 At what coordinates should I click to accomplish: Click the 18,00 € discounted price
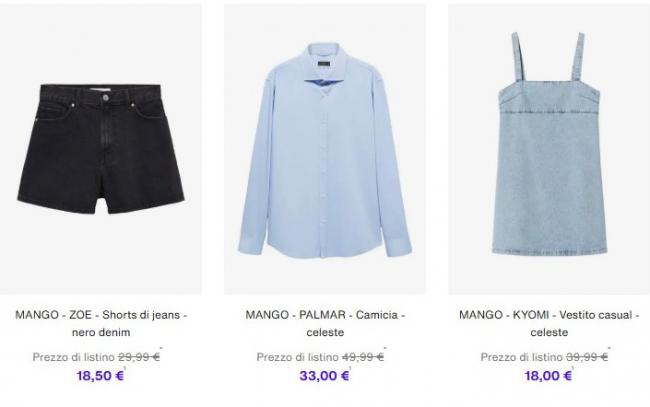pos(548,376)
